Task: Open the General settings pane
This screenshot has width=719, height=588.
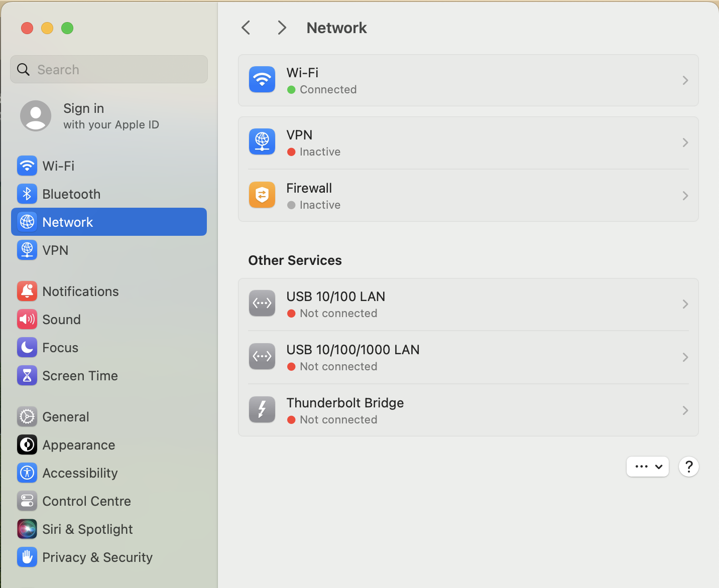Action: click(x=65, y=417)
